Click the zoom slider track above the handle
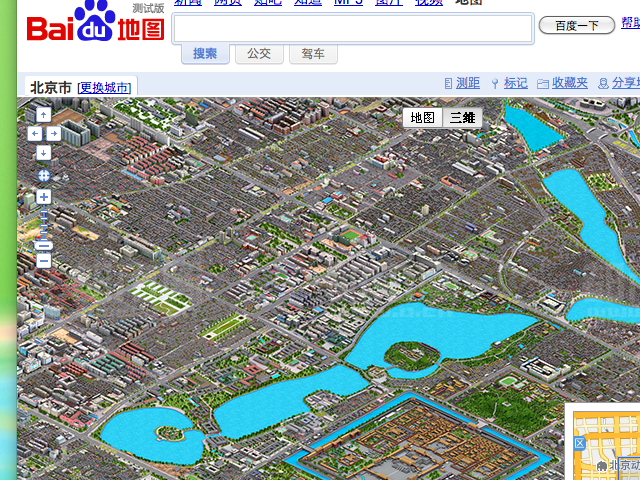The image size is (640, 480). (x=44, y=224)
